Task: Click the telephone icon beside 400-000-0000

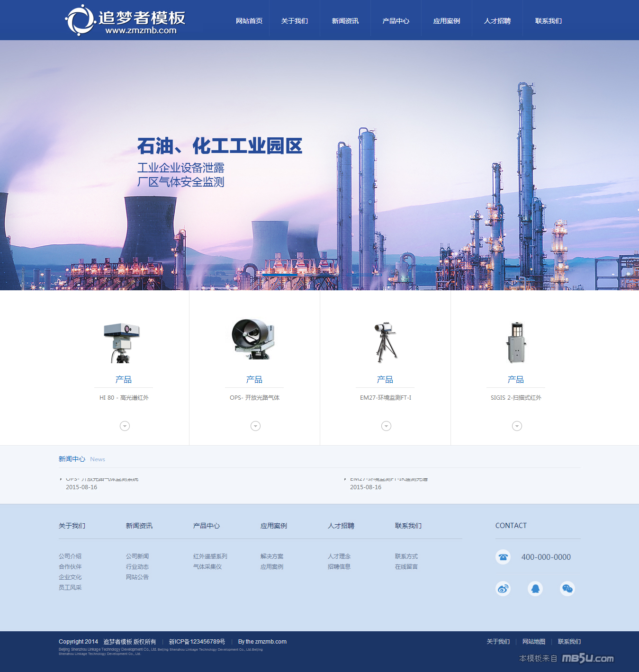Action: point(503,557)
